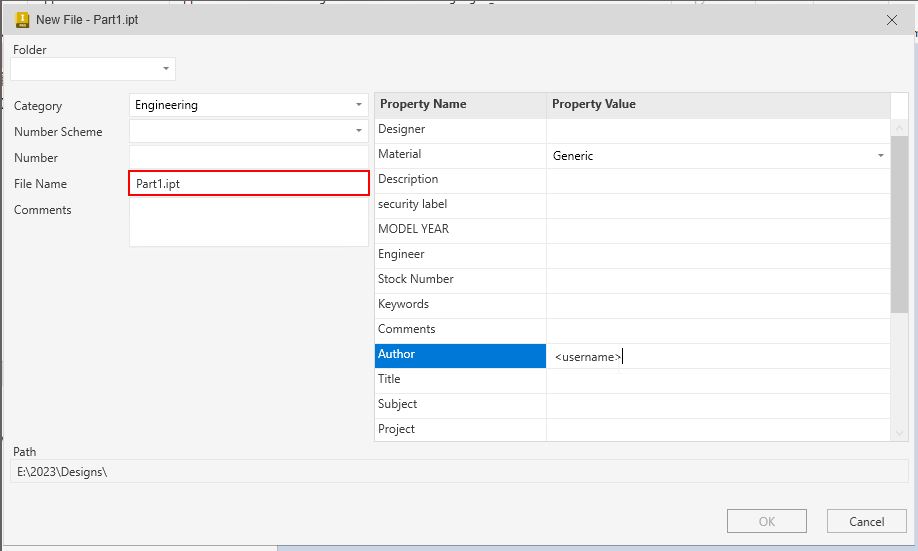
Task: Open the Number Scheme dropdown
Action: [x=358, y=131]
